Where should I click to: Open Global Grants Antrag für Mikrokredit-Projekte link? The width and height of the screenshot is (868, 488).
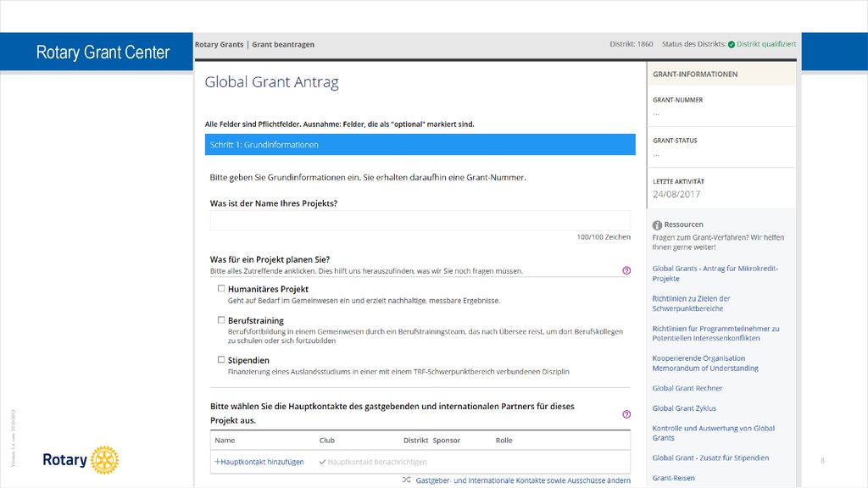pos(715,274)
